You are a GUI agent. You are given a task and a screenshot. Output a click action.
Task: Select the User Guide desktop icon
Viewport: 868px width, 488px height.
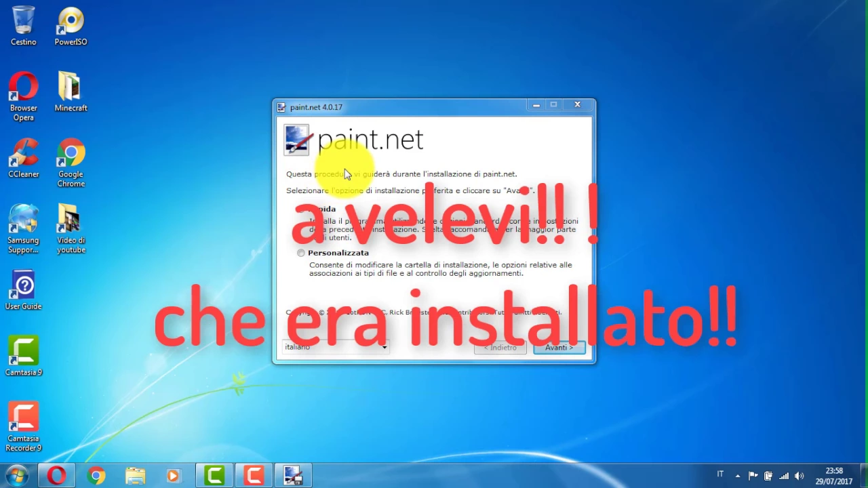(x=23, y=290)
